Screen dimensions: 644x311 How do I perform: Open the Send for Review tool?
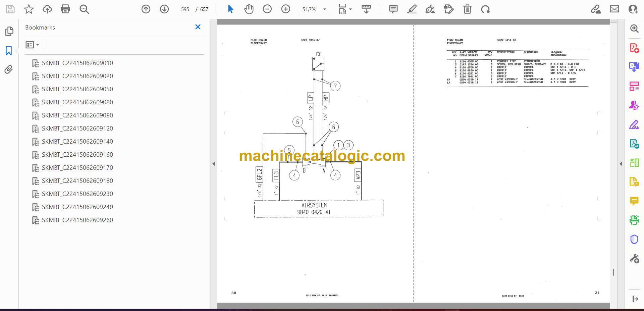[634, 144]
